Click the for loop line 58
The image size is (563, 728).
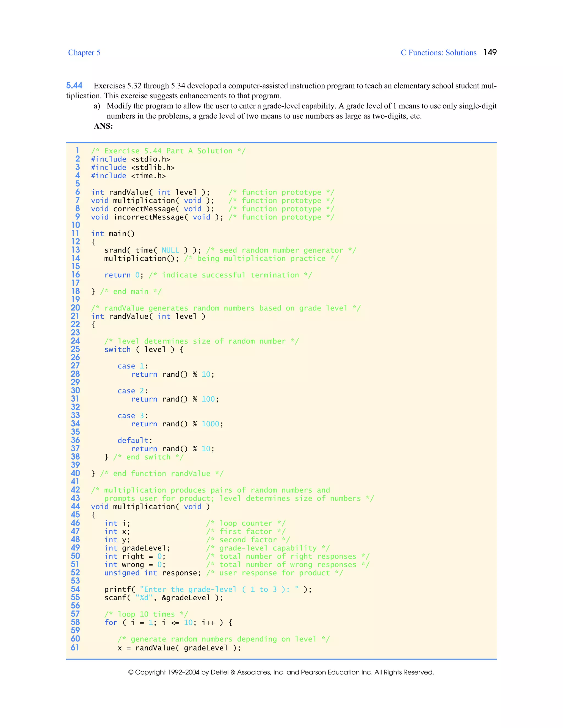(168, 623)
